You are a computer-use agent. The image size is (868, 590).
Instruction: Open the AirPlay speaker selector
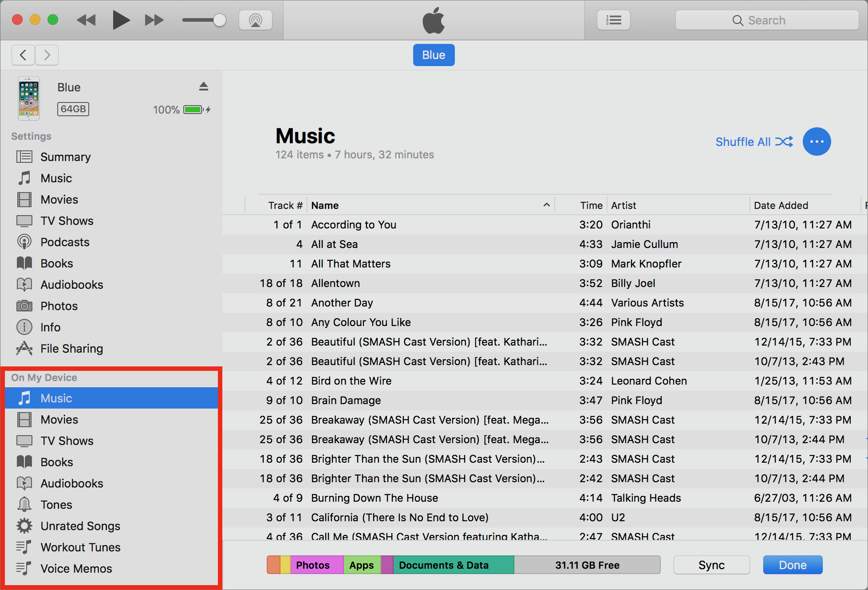tap(256, 20)
